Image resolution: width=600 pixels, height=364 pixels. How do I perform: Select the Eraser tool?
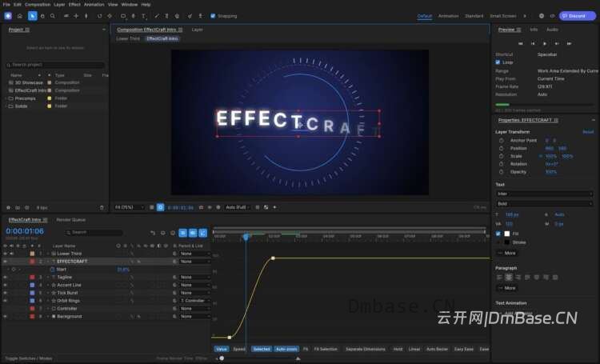tap(177, 16)
